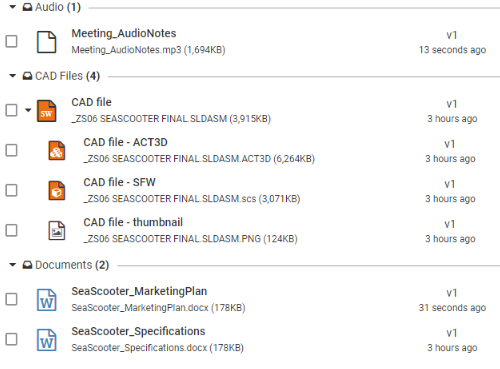Click the Word icon for SeaScooter_Specifications
Viewport: 500px width, 369px height.
46,340
